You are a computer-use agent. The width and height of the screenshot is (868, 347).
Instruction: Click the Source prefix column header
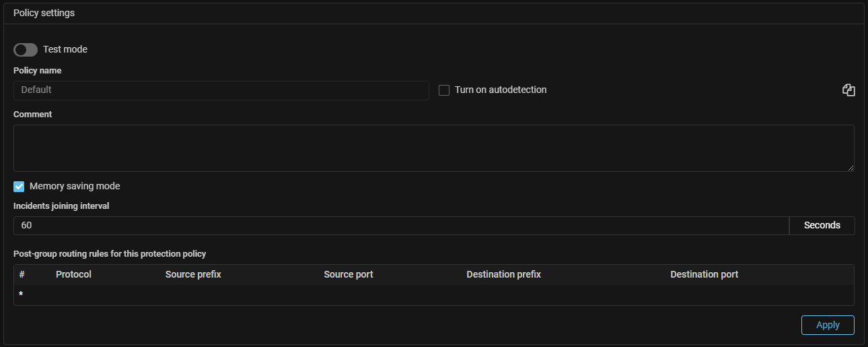click(193, 274)
